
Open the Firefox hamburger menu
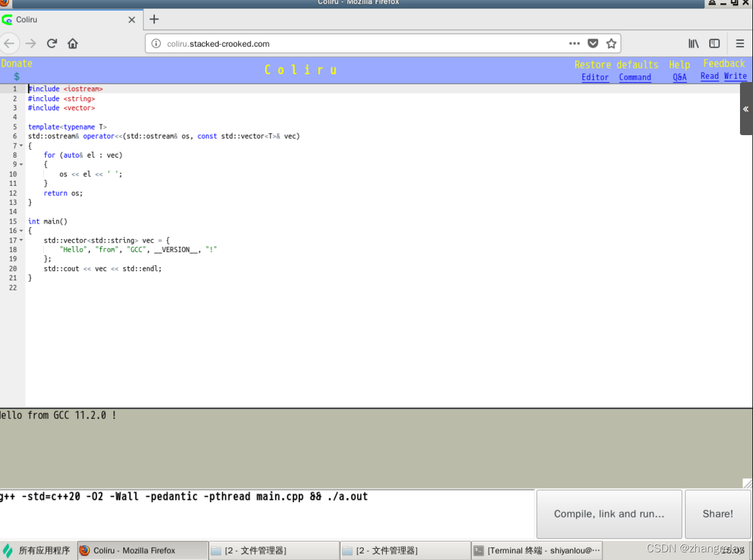[739, 44]
